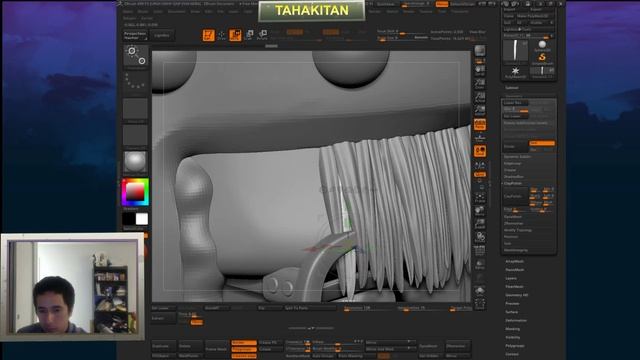This screenshot has width=640, height=360.
Task: Open the large current tool thumbnail in Tool panel
Action: [516, 51]
